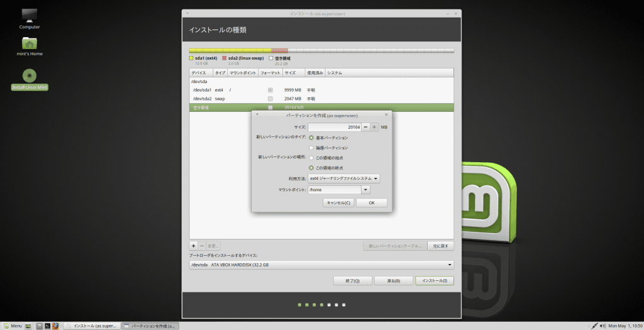This screenshot has height=330, width=644.
Task: Open the 利用方法 ext4 filesystem dropdown
Action: (x=344, y=179)
